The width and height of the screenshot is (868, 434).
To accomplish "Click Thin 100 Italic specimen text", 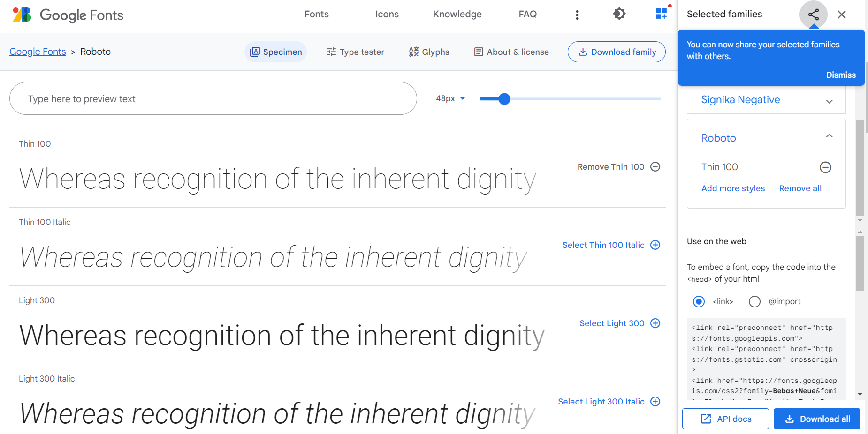I will pos(274,258).
